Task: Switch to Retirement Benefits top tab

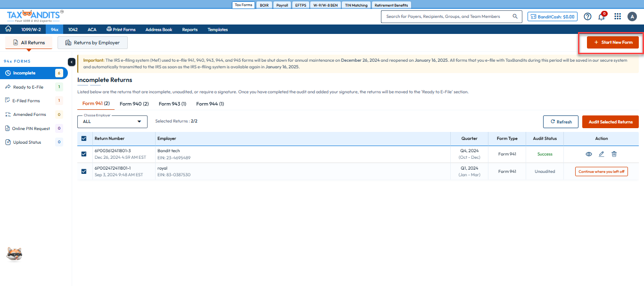Action: 391,5
